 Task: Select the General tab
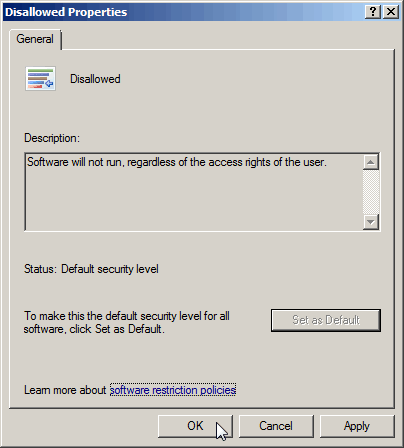pyautogui.click(x=35, y=39)
